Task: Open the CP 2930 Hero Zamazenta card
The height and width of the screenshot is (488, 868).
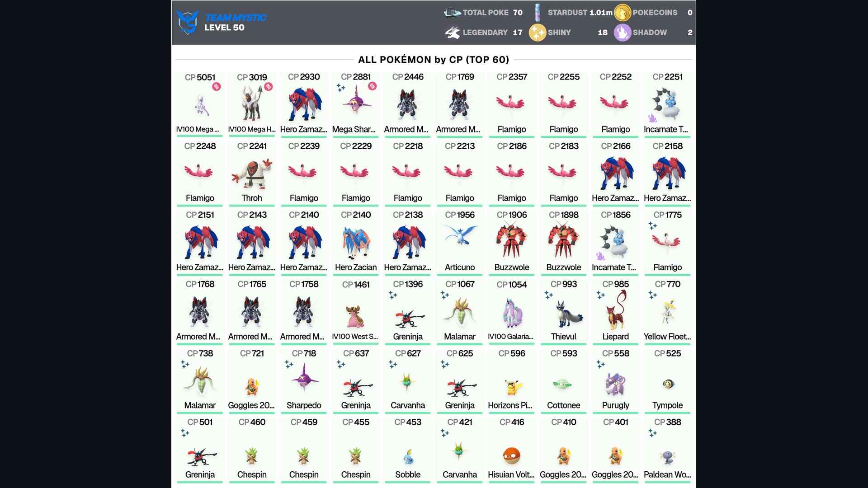Action: (304, 104)
